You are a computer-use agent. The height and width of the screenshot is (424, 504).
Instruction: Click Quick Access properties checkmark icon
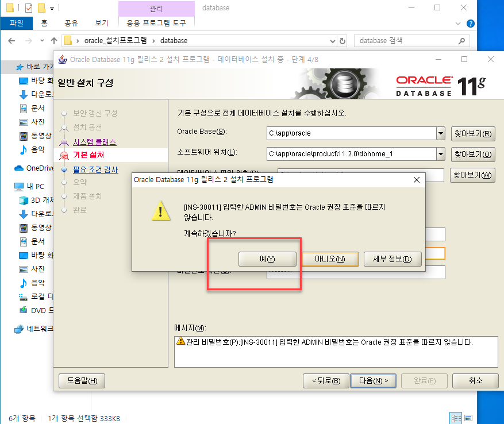tap(29, 7)
